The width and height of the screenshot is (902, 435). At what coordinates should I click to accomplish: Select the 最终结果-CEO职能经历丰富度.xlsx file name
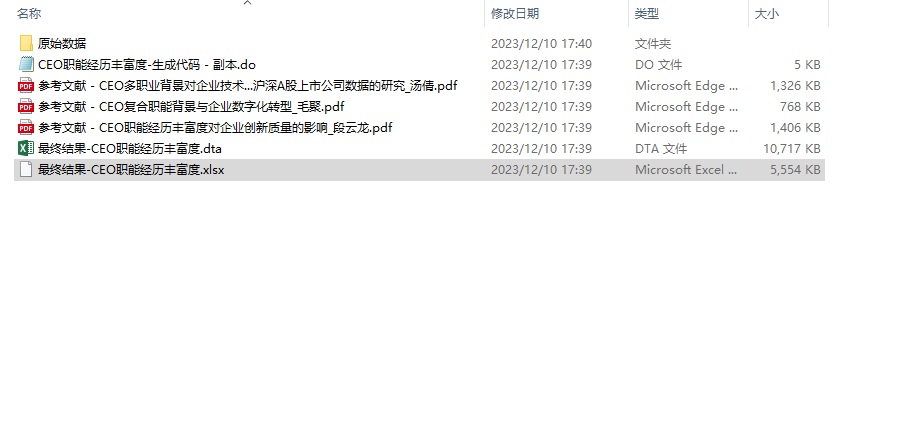tap(131, 170)
